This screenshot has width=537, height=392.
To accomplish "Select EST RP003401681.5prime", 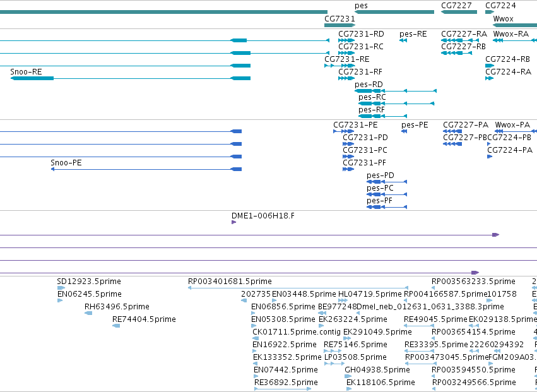I will (x=298, y=288).
